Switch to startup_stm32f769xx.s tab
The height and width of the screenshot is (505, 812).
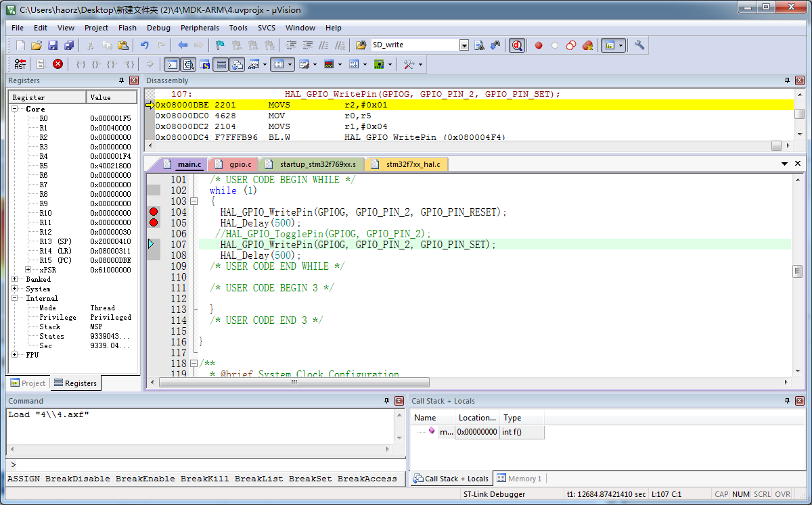[x=312, y=164]
